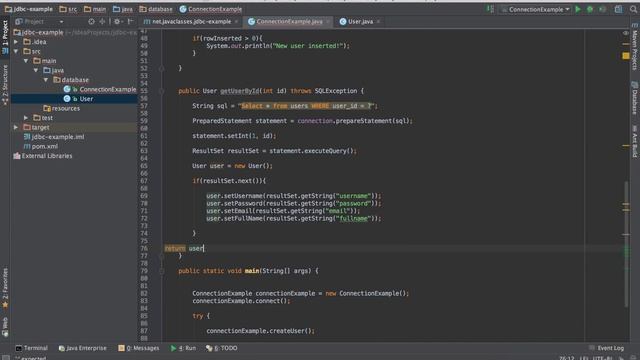Viewport: 640px width, 360px height.
Task: Click the editor vertical scrollbar thumb
Action: [x=626, y=243]
